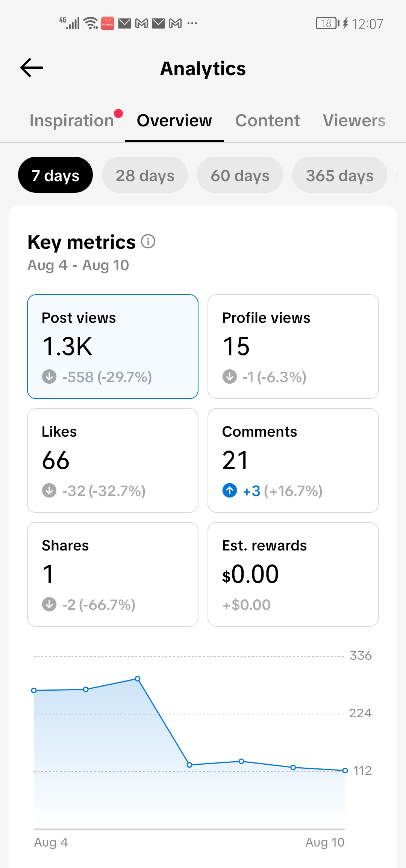Tap the Huawei app notification icon
406x868 pixels.
click(108, 24)
